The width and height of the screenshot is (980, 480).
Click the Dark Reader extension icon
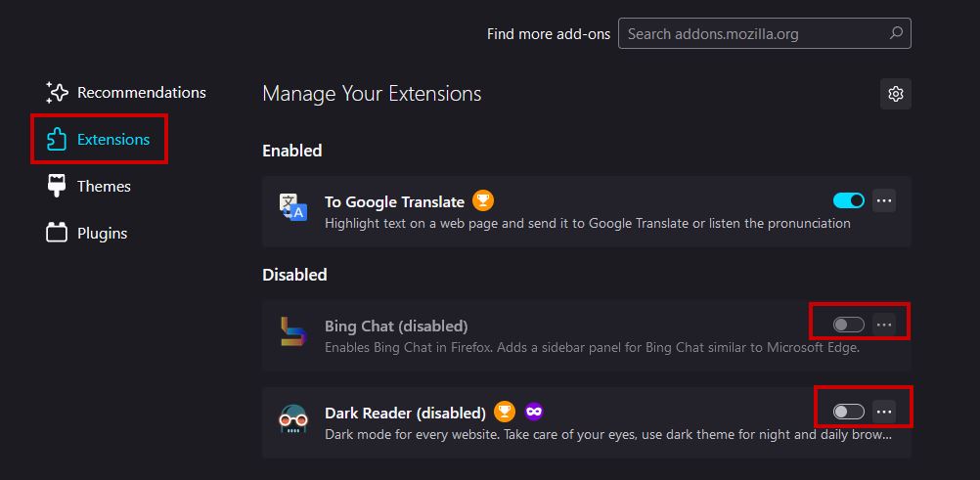(293, 418)
